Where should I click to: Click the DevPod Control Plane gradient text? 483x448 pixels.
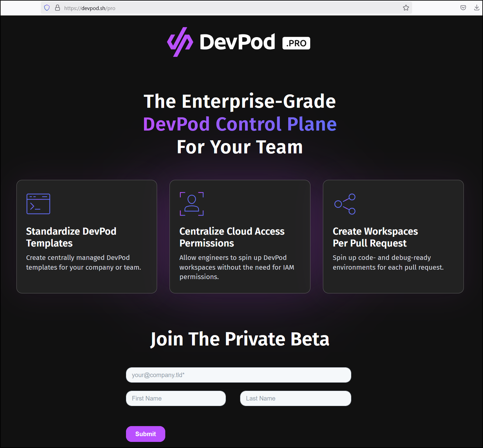point(240,124)
